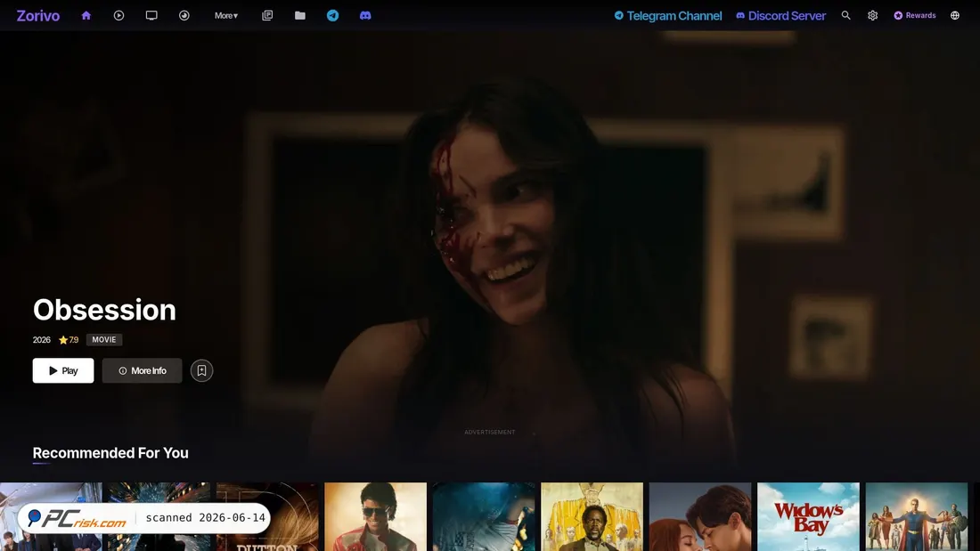Open the Telegram Channel link
The image size is (980, 551).
tap(668, 16)
